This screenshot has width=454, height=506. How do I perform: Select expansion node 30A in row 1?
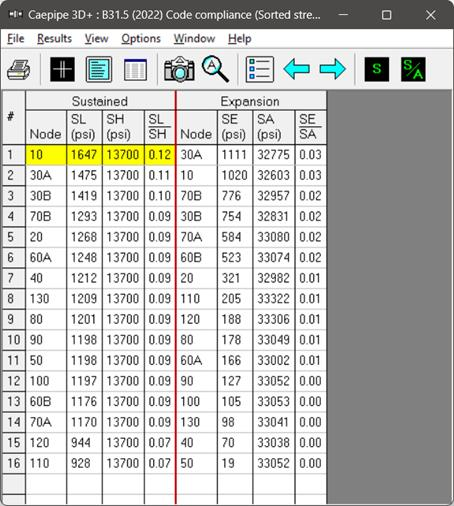[x=197, y=155]
